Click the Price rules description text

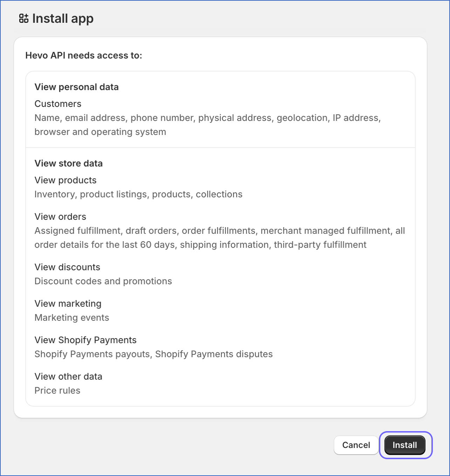(57, 390)
